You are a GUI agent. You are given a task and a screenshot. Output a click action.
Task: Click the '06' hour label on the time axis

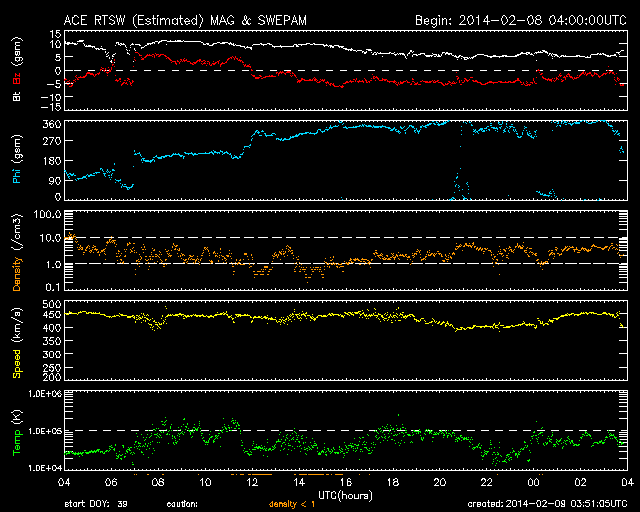[111, 483]
